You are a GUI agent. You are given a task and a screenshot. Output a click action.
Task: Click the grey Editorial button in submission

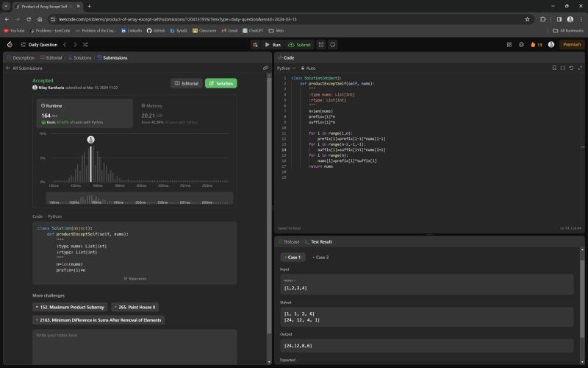click(x=187, y=83)
